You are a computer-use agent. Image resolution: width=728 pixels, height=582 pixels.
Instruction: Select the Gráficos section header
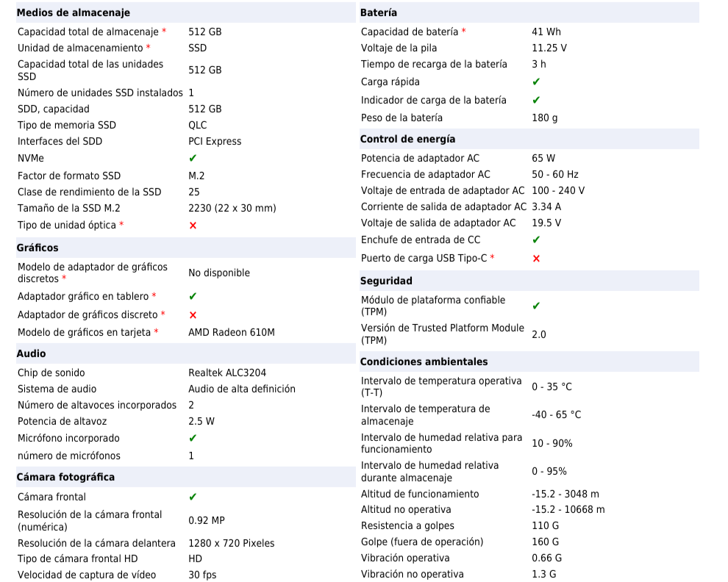click(x=38, y=248)
